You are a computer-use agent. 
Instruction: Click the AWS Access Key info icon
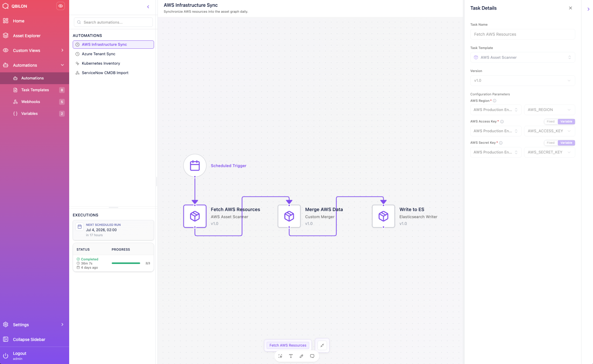502,122
